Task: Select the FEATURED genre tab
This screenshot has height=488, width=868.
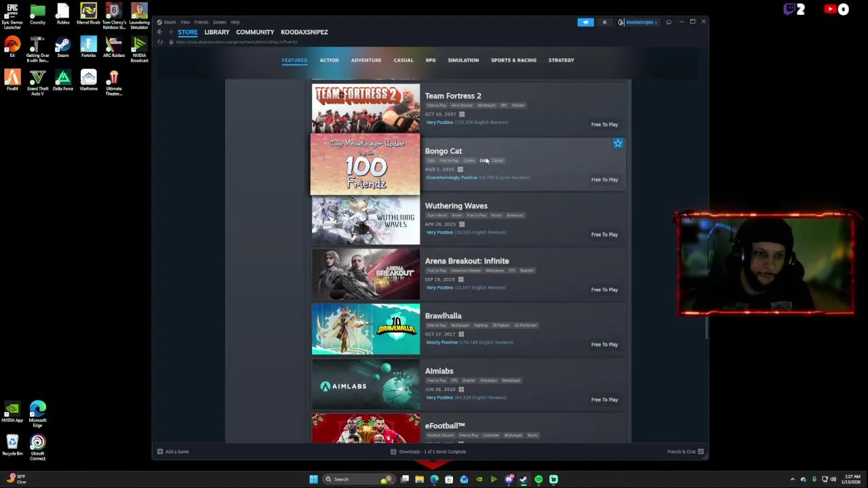Action: coord(294,60)
